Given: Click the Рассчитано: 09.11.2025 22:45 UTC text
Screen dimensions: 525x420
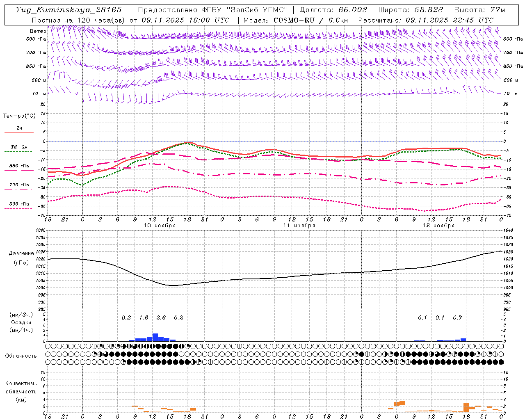Looking at the screenshot, I should pyautogui.click(x=426, y=20).
